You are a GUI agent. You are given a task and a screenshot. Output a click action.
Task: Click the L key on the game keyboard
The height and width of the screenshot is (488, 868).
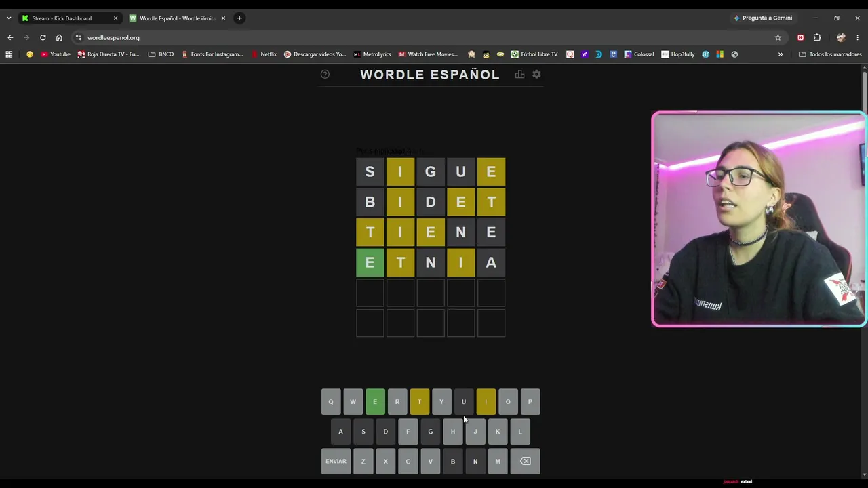pos(520,431)
